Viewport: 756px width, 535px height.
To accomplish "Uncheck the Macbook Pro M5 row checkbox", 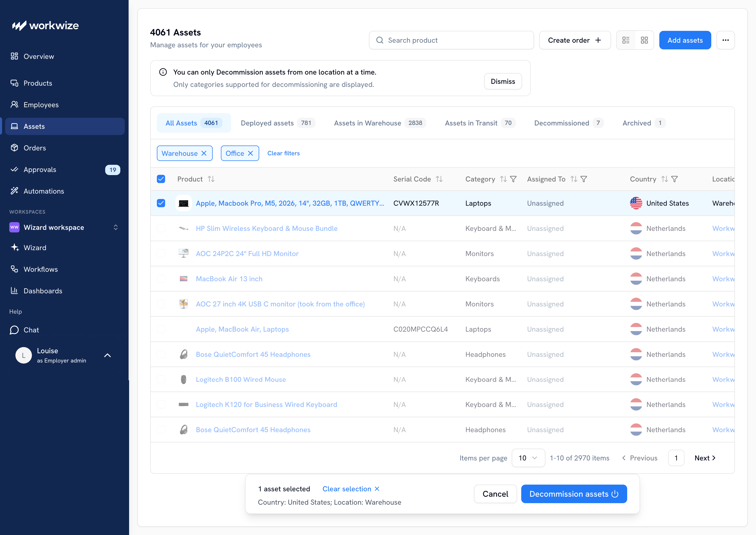I will tap(161, 203).
